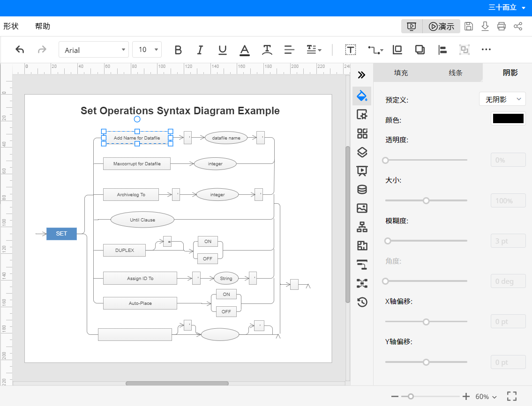Select the Until Clause ellipse

pyautogui.click(x=142, y=220)
